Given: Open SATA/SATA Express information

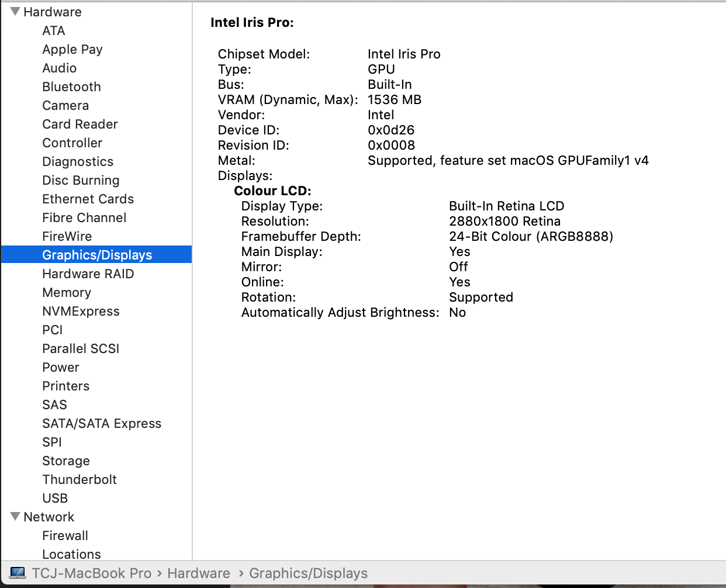Looking at the screenshot, I should pyautogui.click(x=102, y=423).
